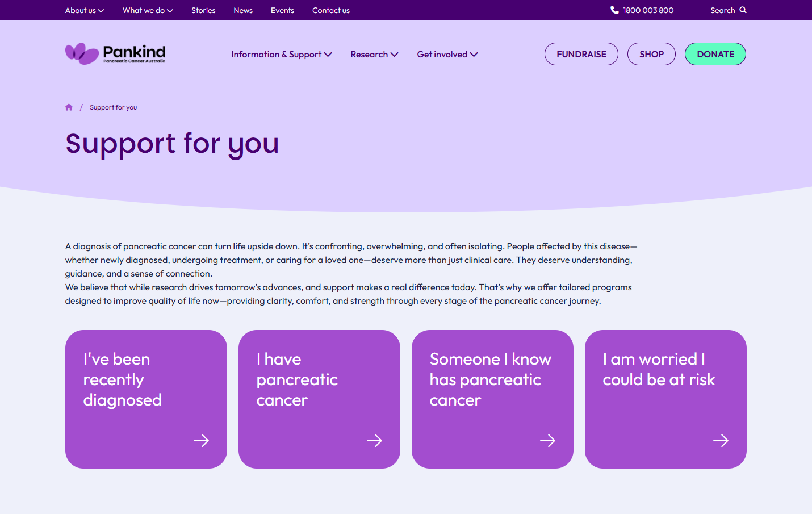Screen dimensions: 812x514
Task: Open the News menu item
Action: click(x=243, y=10)
